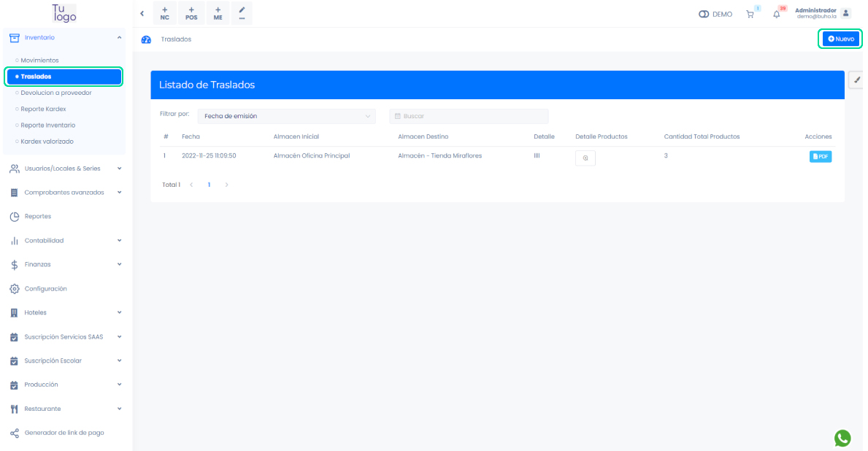This screenshot has height=451, width=868.
Task: Toggle the DEMO switch
Action: pos(704,14)
